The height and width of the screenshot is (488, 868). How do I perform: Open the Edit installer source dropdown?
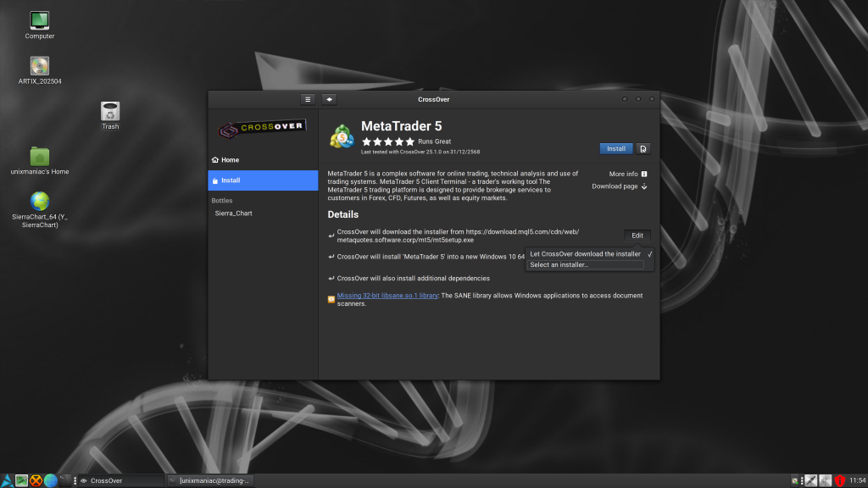click(637, 235)
